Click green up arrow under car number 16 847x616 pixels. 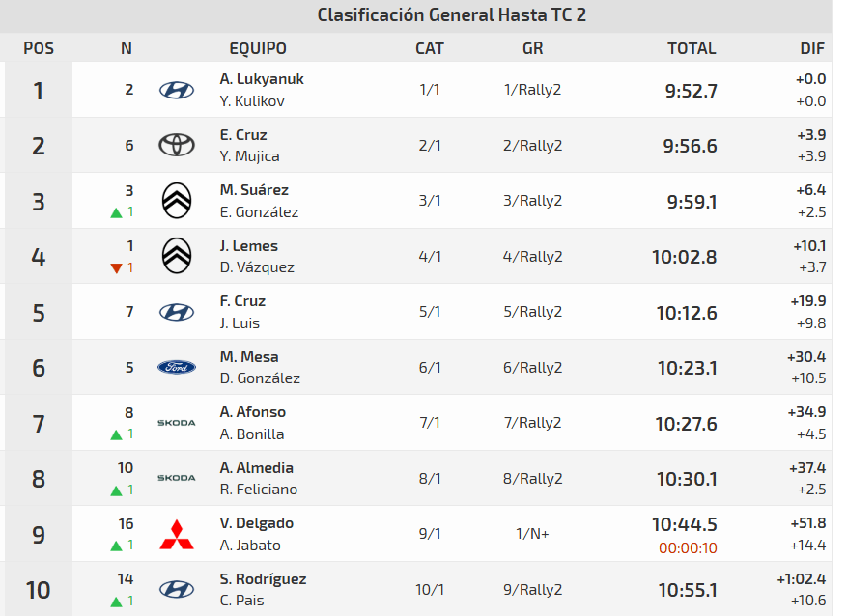click(116, 546)
